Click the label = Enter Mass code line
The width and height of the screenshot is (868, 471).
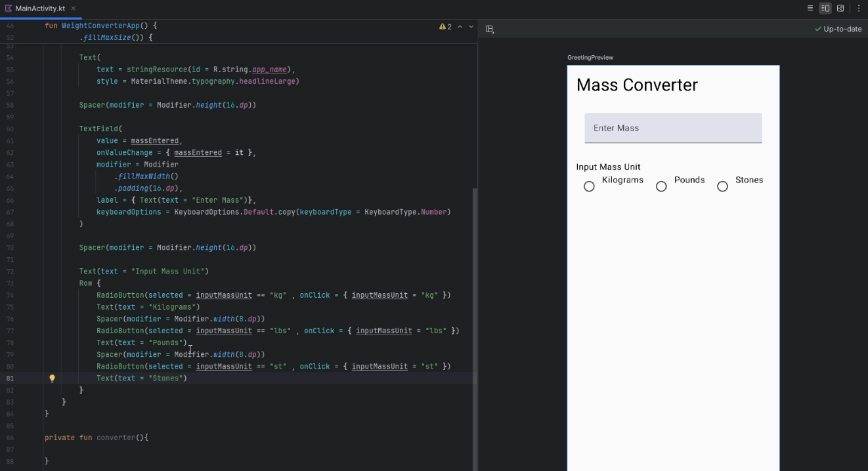click(x=177, y=200)
